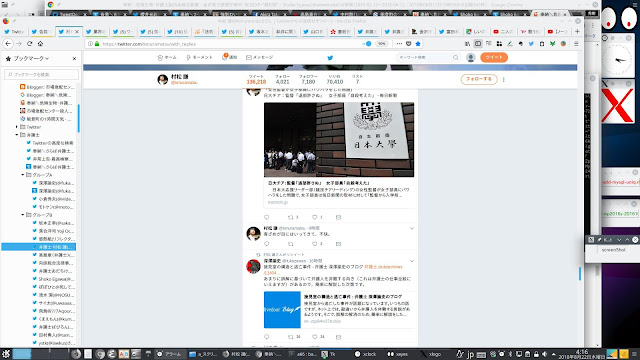Click the blue bookmark star icon
Viewport: 640px width, 360px height.
pos(418,44)
